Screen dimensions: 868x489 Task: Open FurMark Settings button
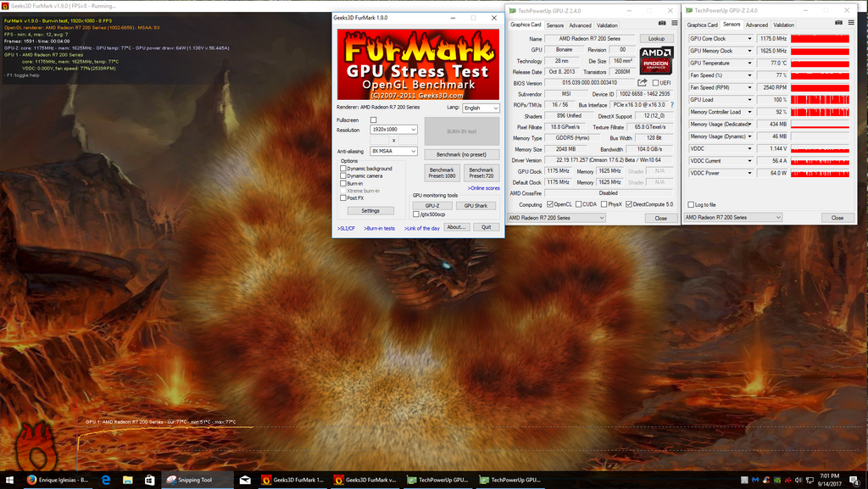coord(370,211)
